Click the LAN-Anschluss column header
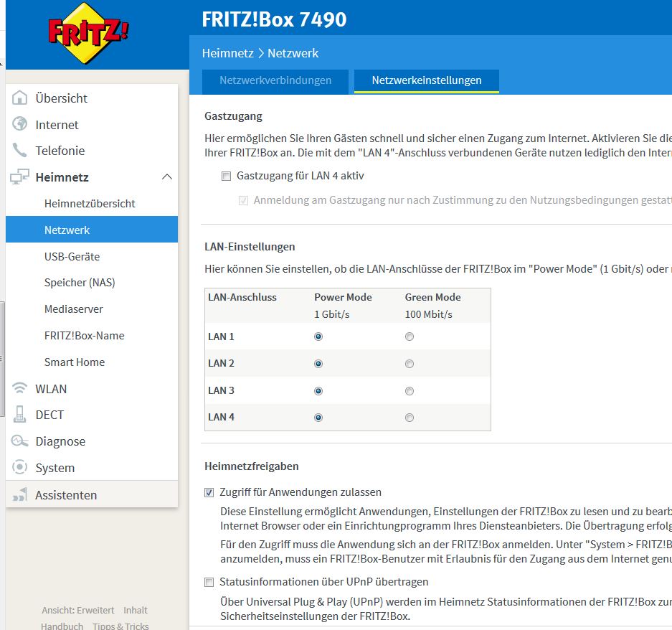 (242, 297)
